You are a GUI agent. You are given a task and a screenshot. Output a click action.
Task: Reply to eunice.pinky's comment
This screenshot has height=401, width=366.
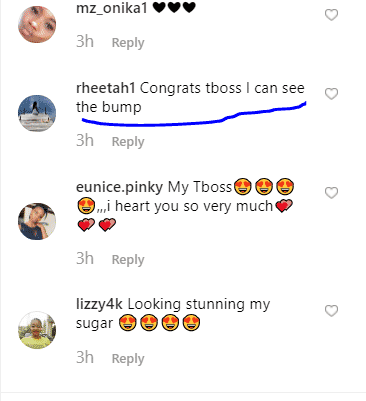click(x=128, y=260)
